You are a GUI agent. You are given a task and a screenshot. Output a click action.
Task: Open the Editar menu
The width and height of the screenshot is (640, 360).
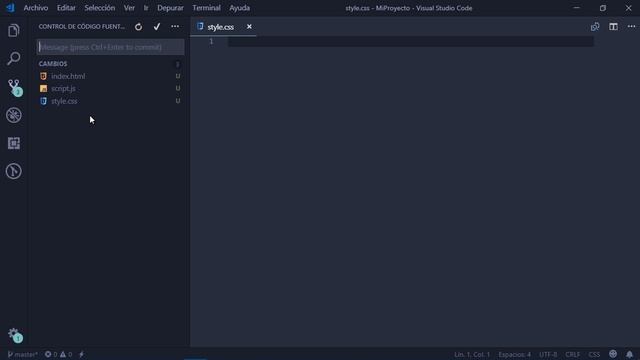point(66,8)
